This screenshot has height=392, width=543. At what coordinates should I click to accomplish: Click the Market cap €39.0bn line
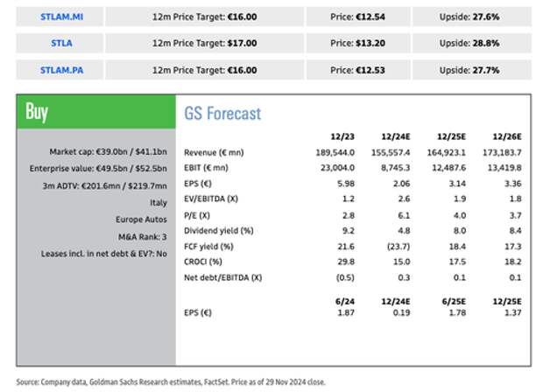point(110,152)
